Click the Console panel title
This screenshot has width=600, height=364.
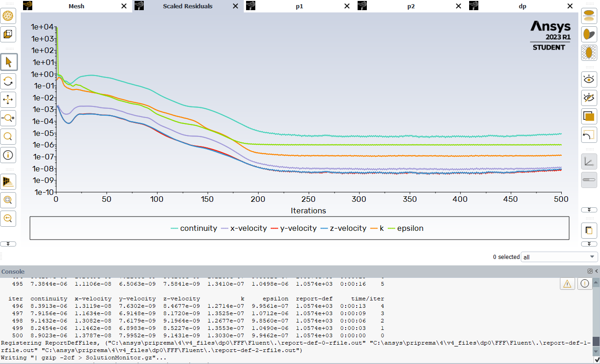(x=13, y=272)
